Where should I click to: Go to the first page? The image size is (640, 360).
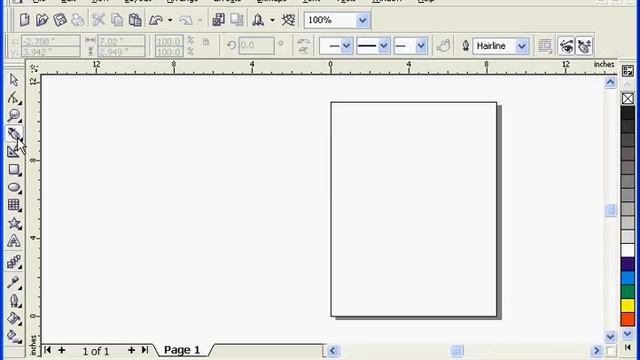point(47,350)
